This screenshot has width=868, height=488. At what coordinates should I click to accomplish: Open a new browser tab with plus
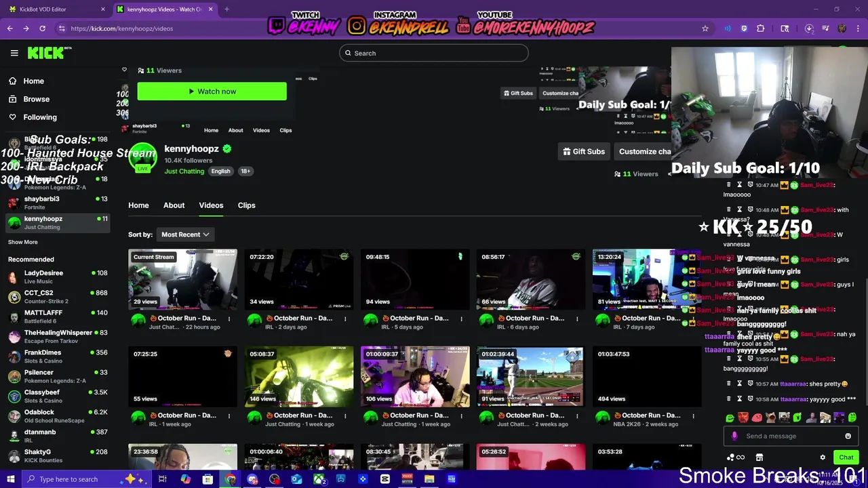(x=226, y=9)
